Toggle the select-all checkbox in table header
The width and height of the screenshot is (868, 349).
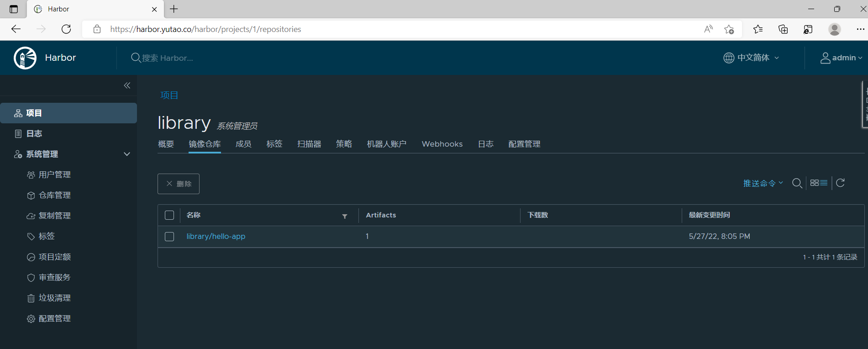tap(169, 215)
